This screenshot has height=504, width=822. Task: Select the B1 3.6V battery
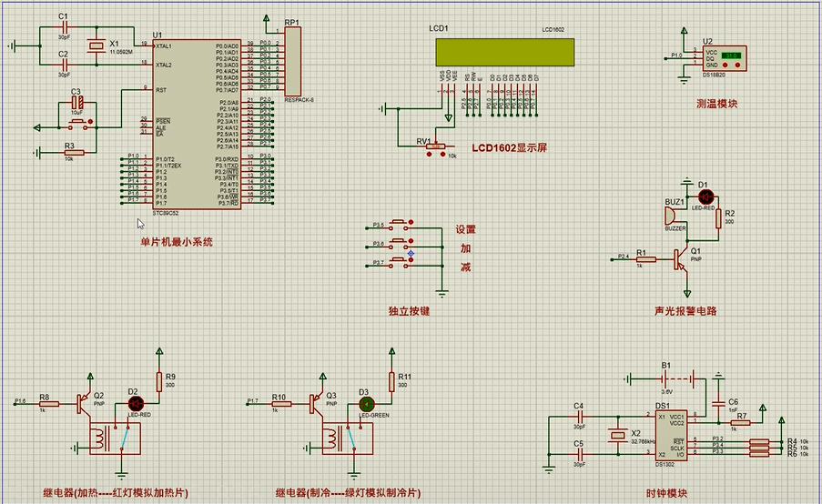click(x=680, y=376)
